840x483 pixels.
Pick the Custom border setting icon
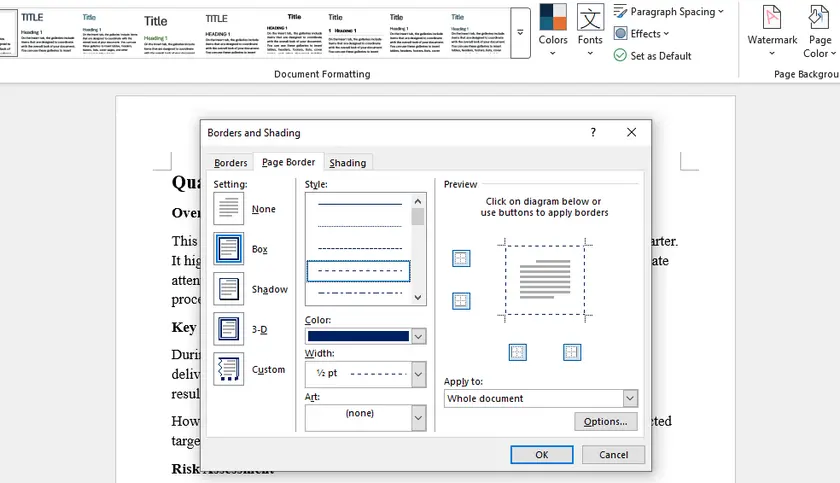[x=228, y=369]
